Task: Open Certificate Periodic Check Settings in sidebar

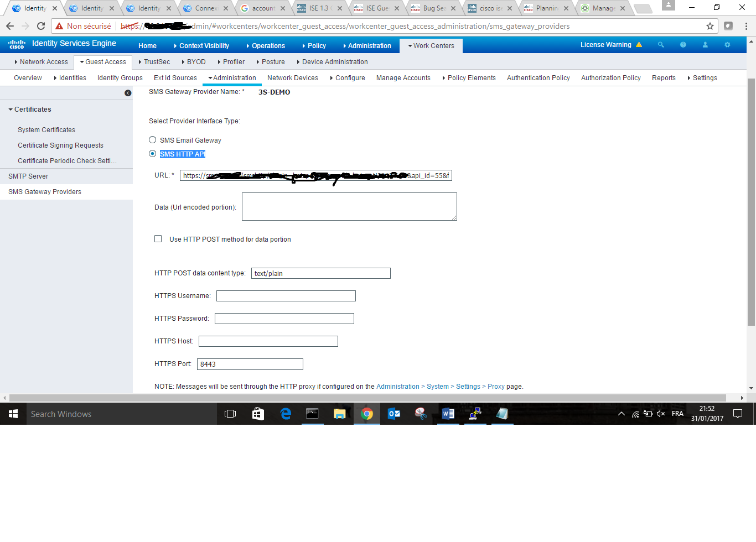Action: point(67,161)
